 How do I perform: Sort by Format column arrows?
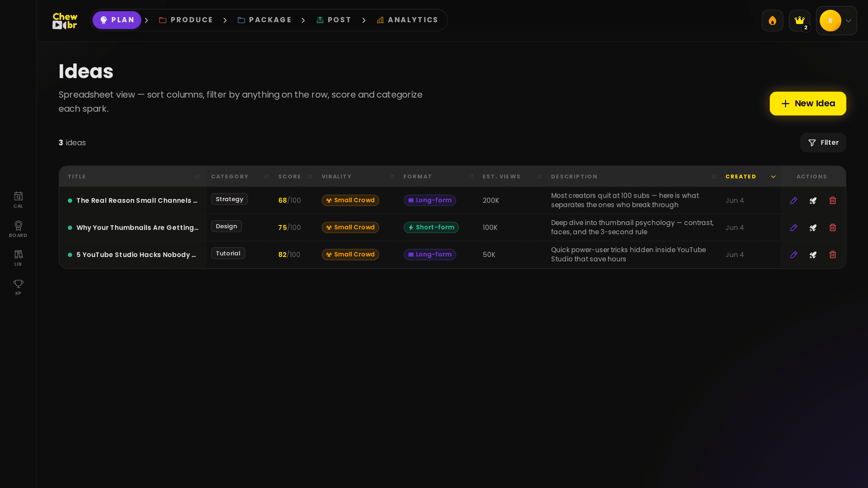[471, 177]
